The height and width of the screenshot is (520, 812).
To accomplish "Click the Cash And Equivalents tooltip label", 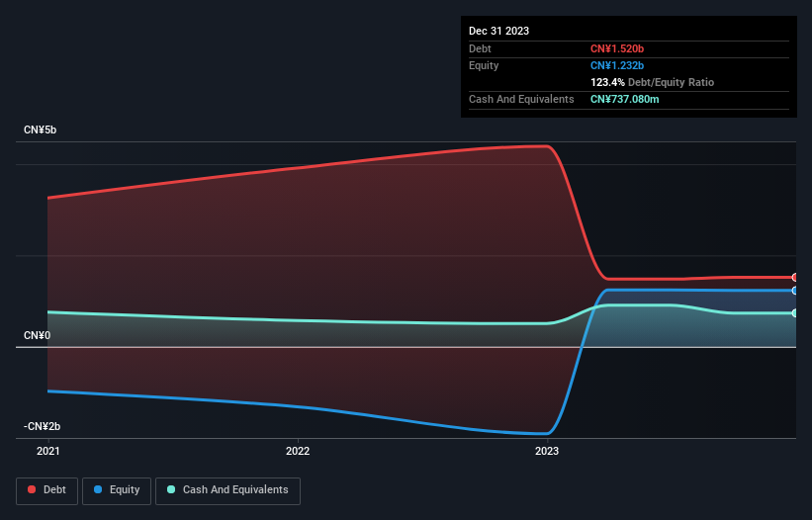I will coord(521,99).
